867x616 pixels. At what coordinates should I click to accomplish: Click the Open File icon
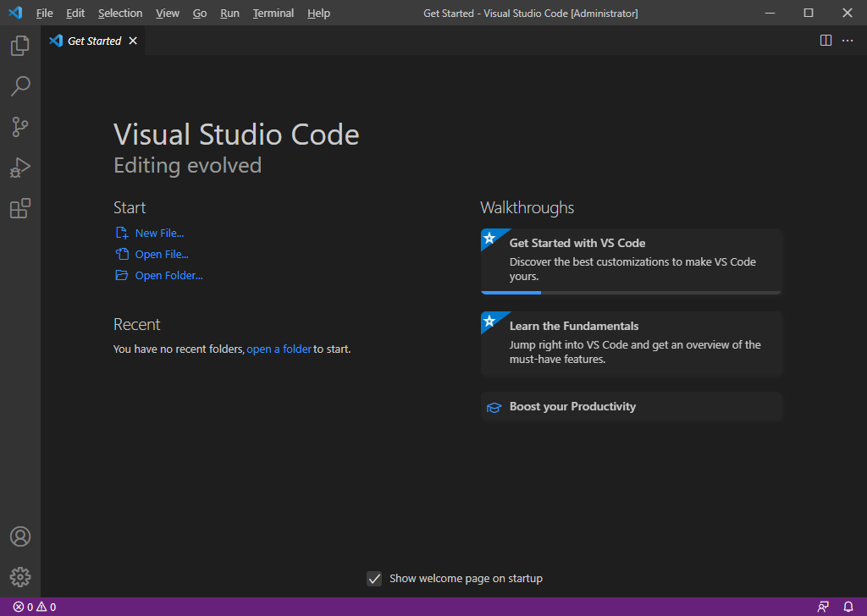click(122, 254)
